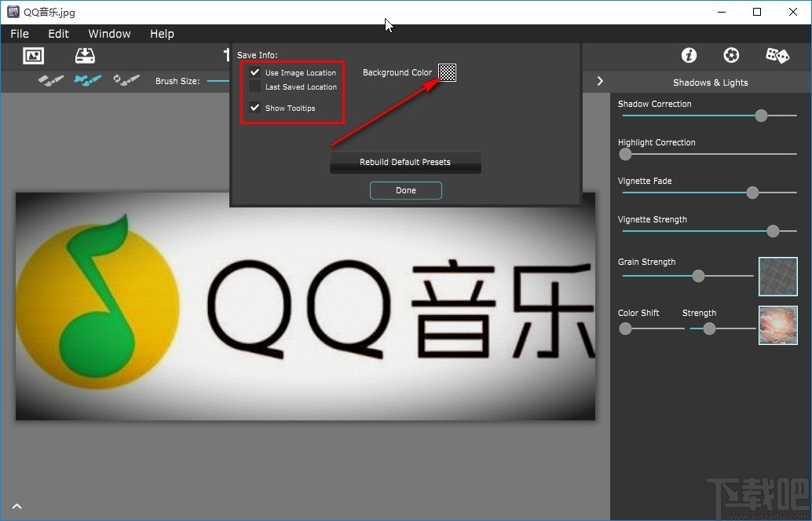Open the Help menu
This screenshot has height=521, width=812.
point(162,34)
